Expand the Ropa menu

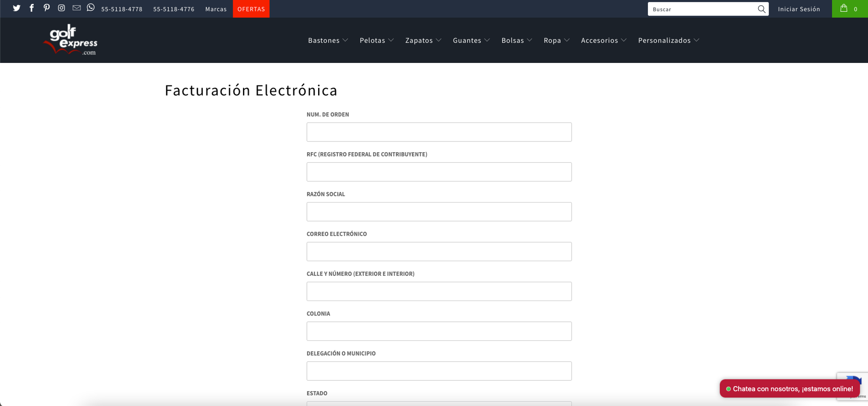coord(557,40)
